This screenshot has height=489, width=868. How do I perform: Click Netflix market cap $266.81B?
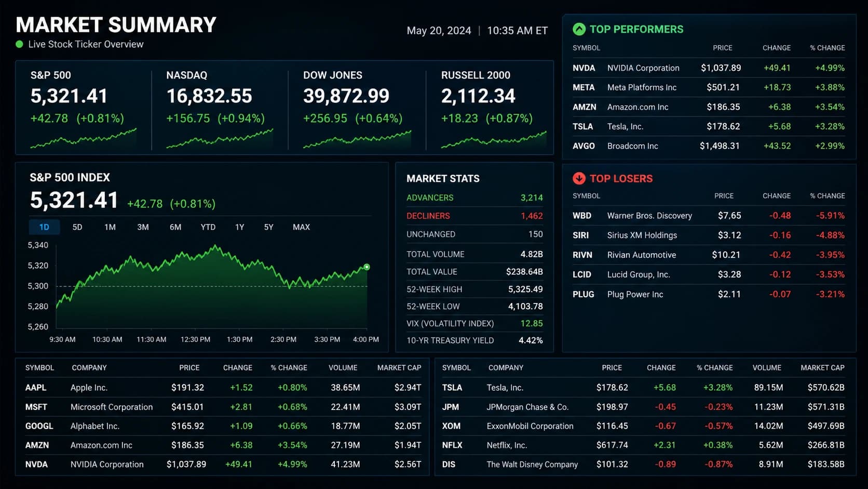pyautogui.click(x=826, y=445)
